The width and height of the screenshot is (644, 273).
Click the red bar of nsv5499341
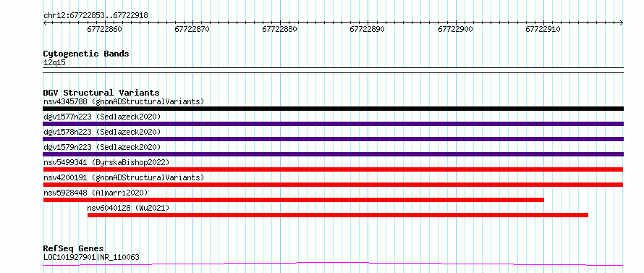[333, 169]
